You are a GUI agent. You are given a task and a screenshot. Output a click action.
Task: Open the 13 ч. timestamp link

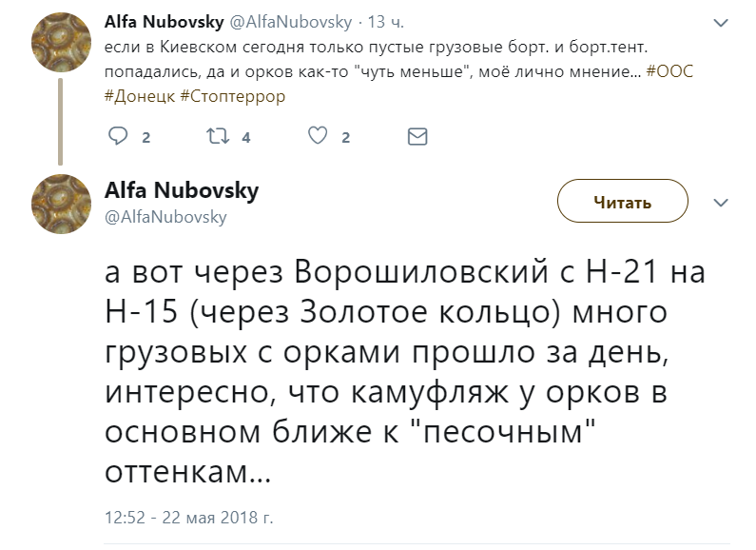coord(386,22)
